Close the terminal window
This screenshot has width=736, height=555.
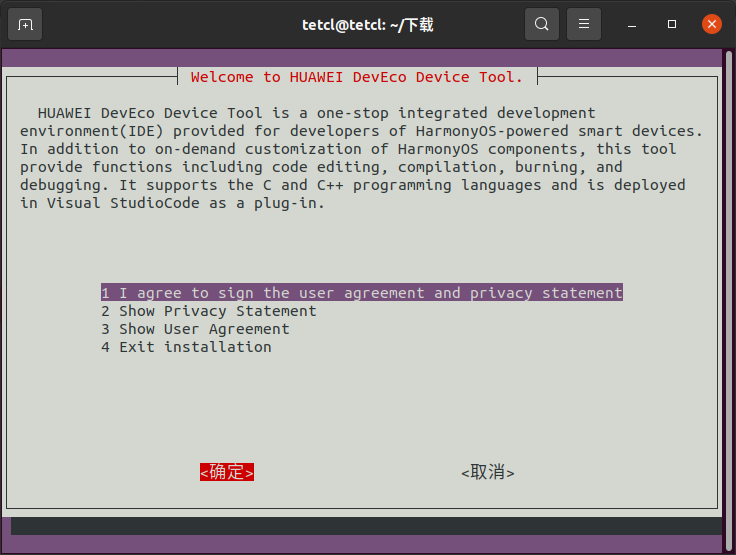(712, 24)
